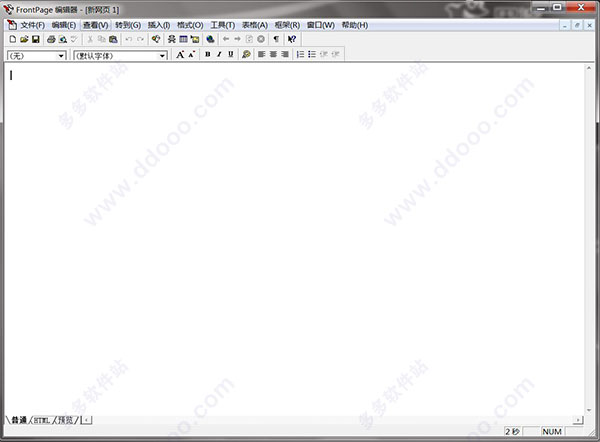Open the 文件(F) menu
The image size is (600, 442).
33,25
